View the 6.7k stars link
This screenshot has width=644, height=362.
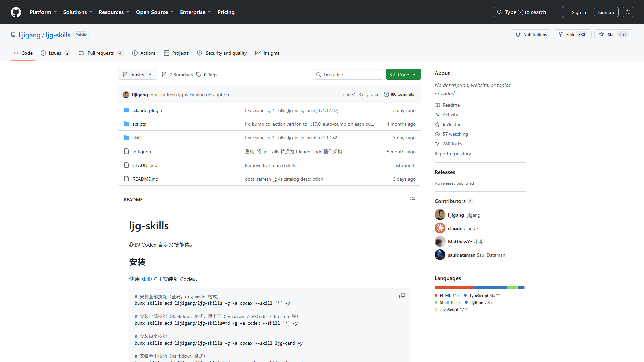[x=448, y=124]
